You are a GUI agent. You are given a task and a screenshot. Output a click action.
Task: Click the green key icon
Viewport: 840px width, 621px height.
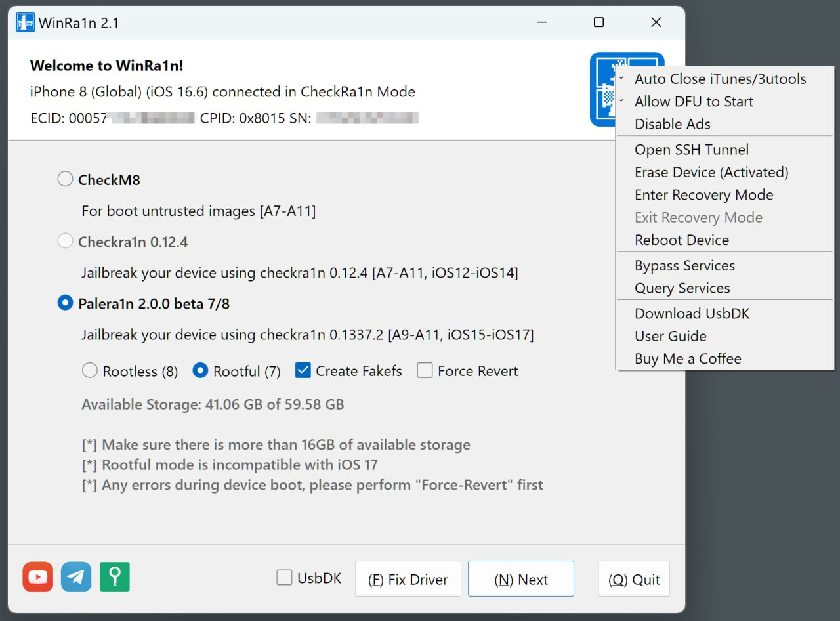point(114,578)
